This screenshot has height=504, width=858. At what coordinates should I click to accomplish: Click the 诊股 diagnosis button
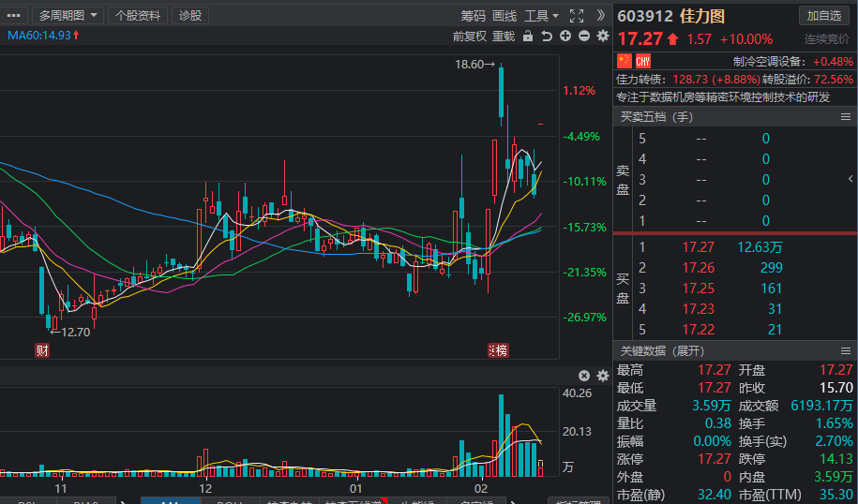[190, 15]
